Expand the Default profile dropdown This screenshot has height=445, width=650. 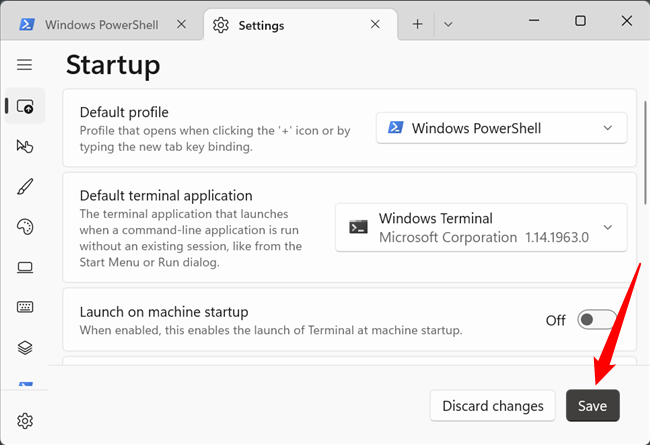tap(501, 128)
